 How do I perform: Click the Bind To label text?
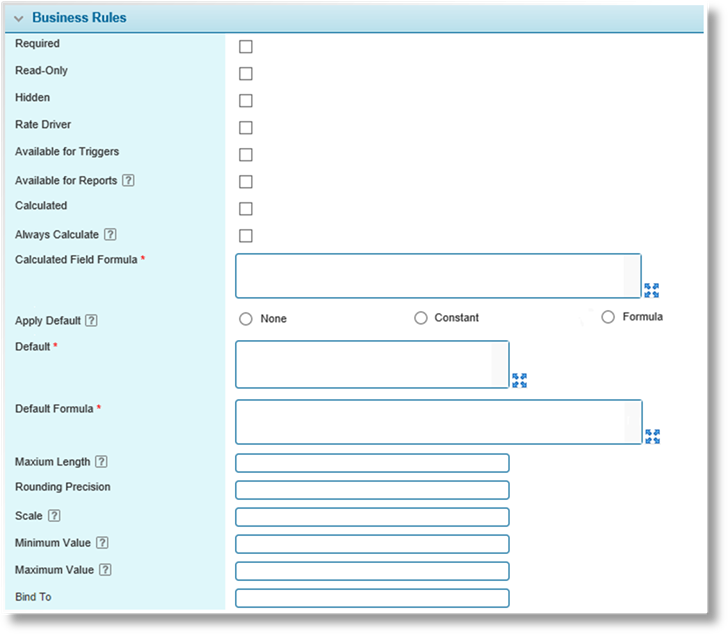tap(33, 597)
